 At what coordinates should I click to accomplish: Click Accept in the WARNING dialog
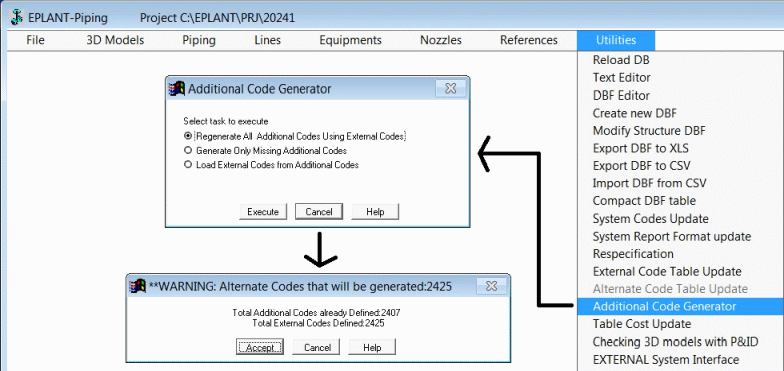click(260, 348)
